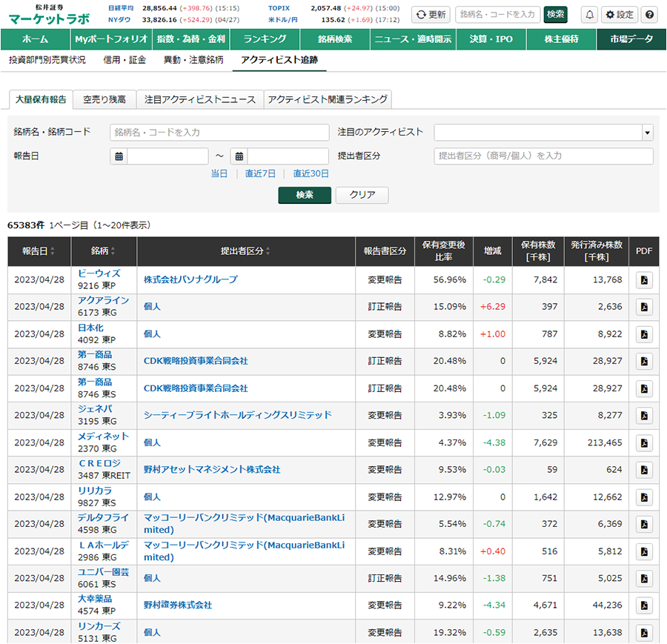The image size is (667, 644).
Task: Open PDF for ＬＡホールデ row
Action: tap(644, 551)
